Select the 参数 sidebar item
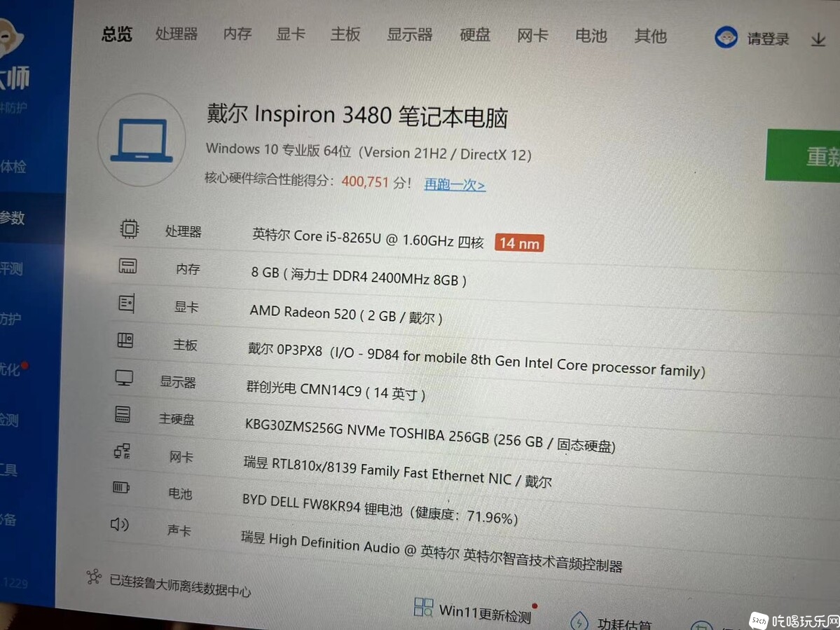The image size is (840, 630). 13,218
